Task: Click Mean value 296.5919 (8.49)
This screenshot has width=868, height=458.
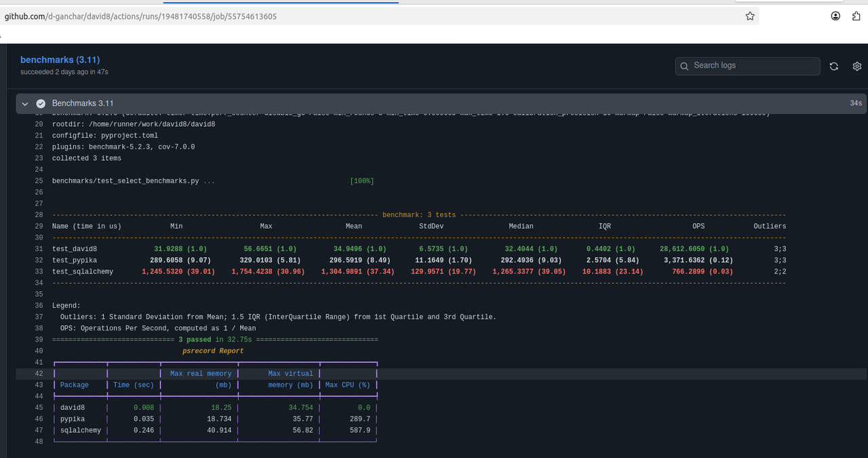Action: [360, 261]
